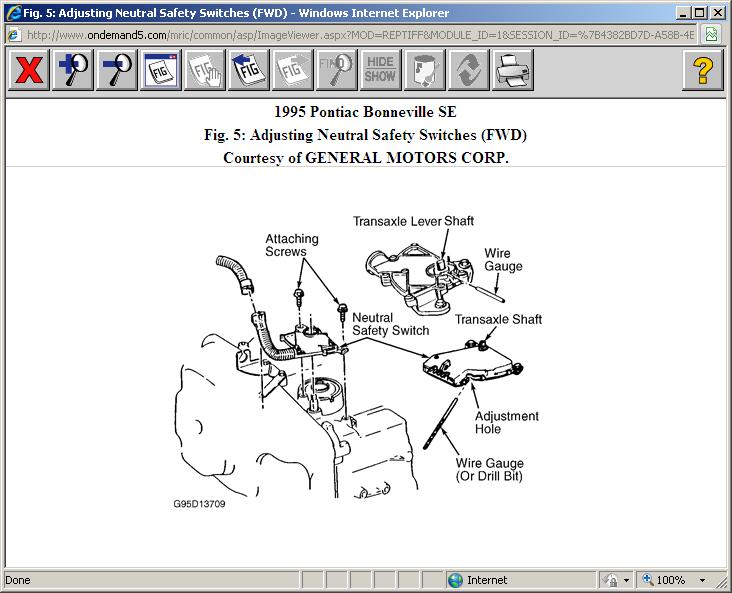This screenshot has height=593, width=732.
Task: Click the Internet Explorer page icon beside the URL
Action: coord(14,35)
